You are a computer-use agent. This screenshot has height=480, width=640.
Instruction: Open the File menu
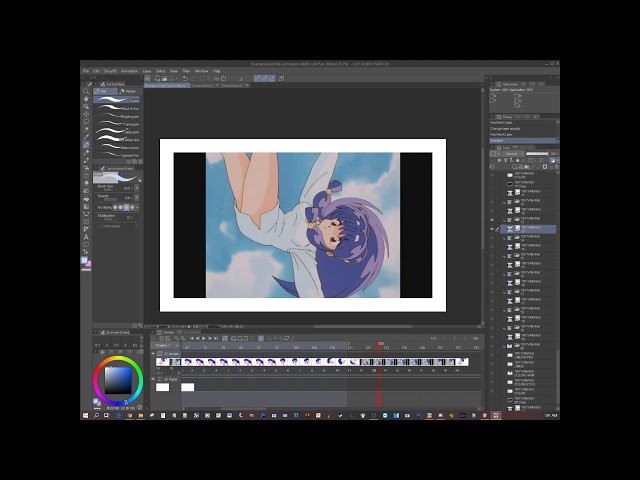[86, 71]
